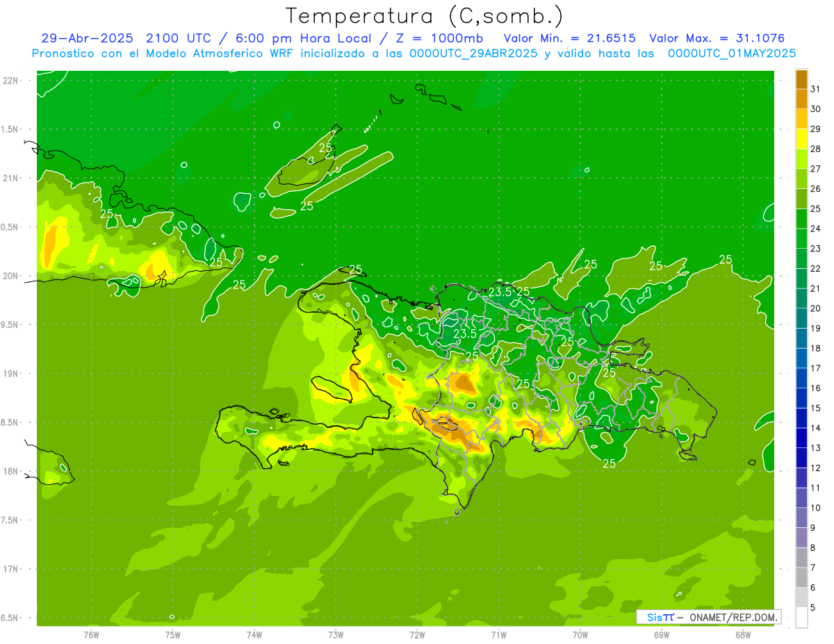The image size is (834, 644).
Task: Click the legend value 28
Action: (x=815, y=149)
